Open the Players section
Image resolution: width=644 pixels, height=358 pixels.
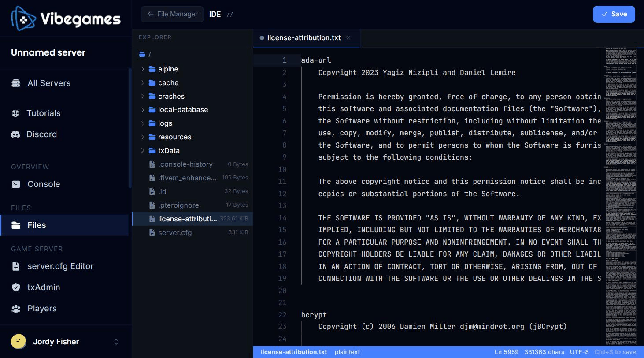(64, 308)
